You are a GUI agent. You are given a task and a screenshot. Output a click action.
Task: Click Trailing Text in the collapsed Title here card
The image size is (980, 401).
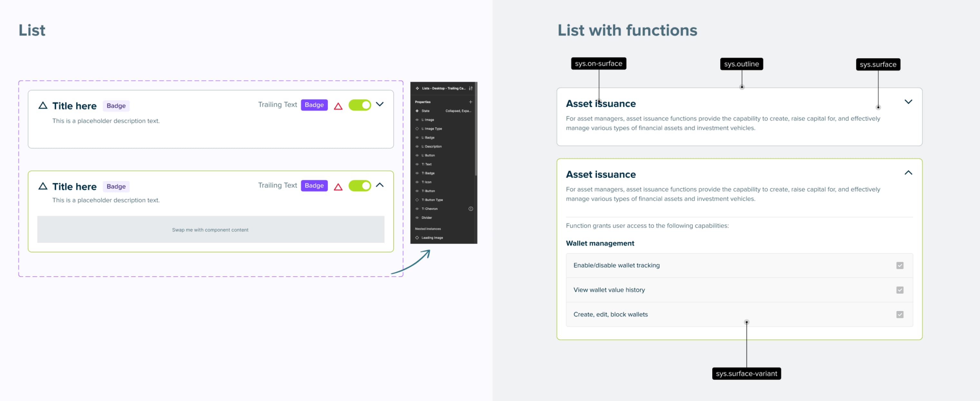click(x=277, y=105)
